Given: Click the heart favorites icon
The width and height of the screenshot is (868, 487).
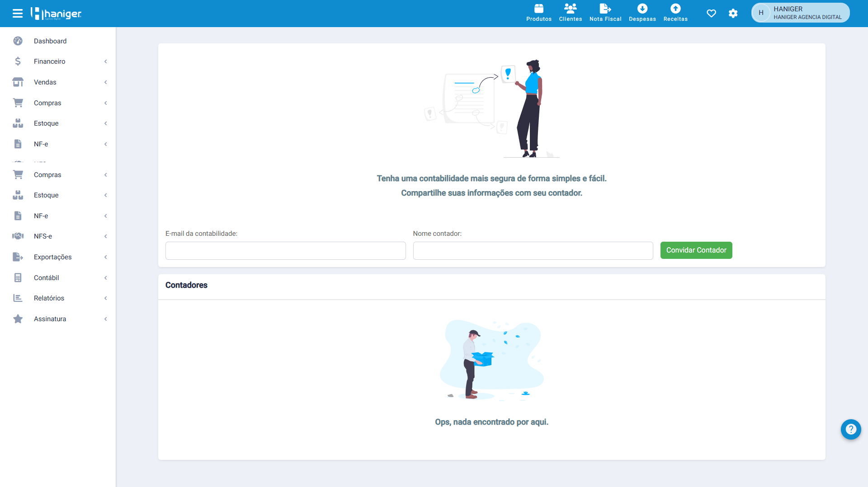Looking at the screenshot, I should pos(711,14).
